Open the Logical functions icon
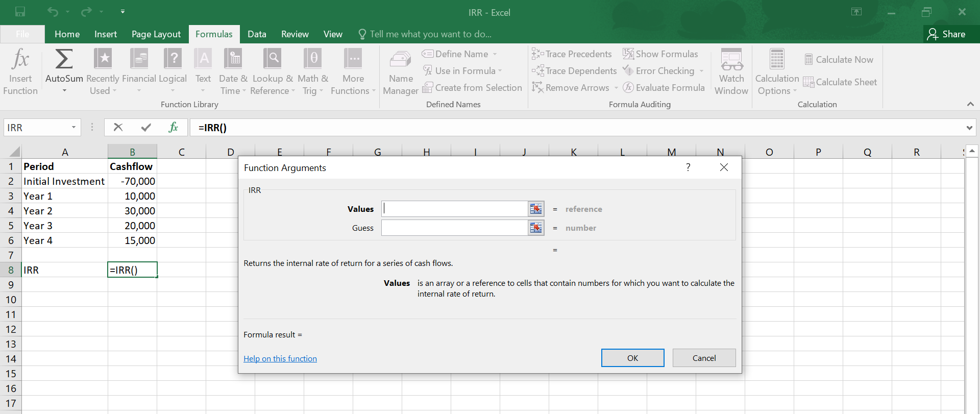Image resolution: width=980 pixels, height=414 pixels. [x=173, y=59]
